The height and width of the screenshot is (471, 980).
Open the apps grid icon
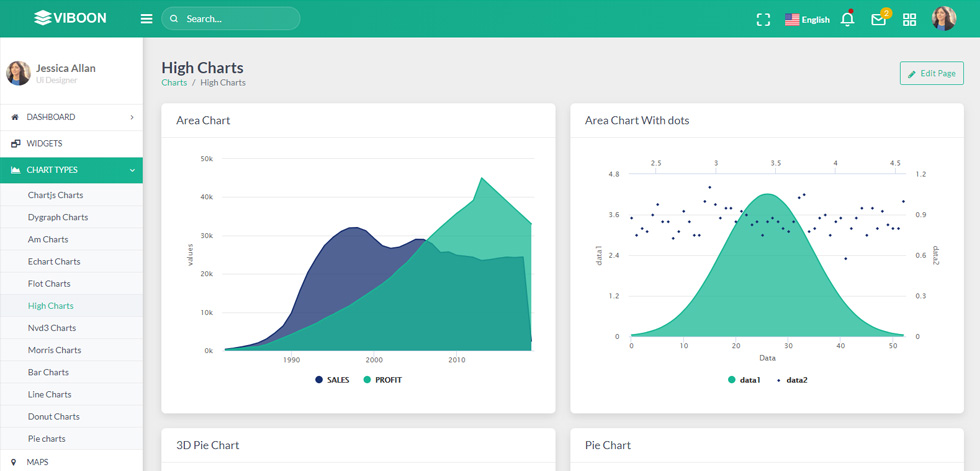coord(909,19)
